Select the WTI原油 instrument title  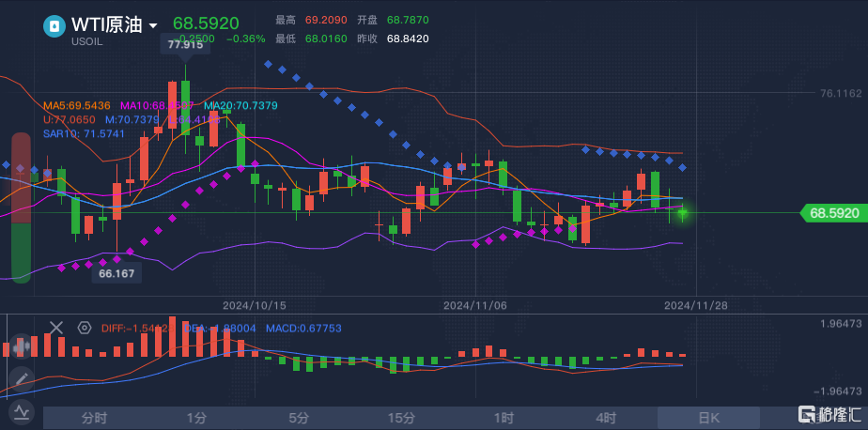point(107,25)
